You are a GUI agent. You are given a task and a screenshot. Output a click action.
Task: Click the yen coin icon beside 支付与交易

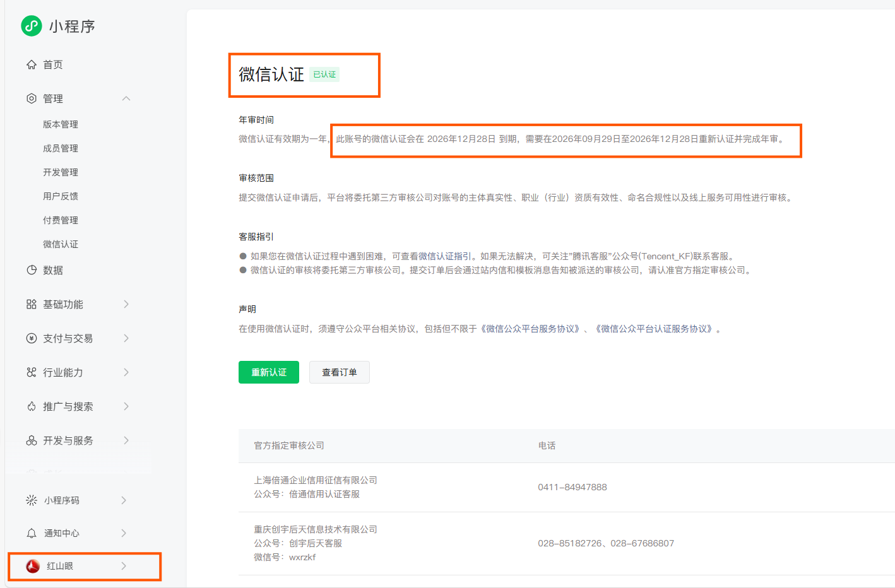pos(32,338)
